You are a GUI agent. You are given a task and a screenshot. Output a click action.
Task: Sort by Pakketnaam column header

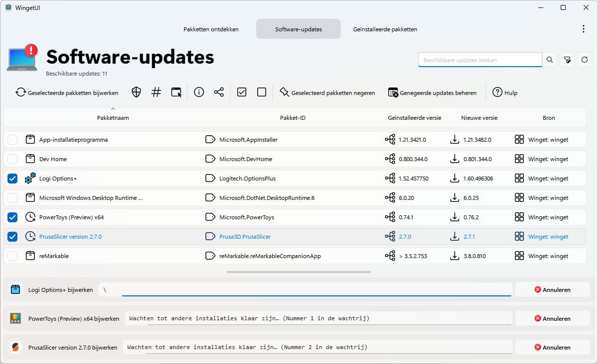point(113,118)
